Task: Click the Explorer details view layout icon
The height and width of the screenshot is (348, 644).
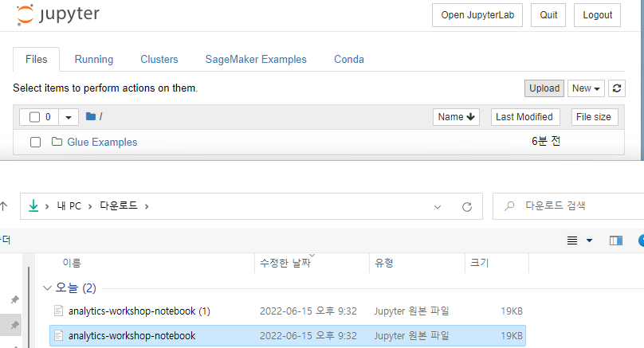Action: coord(572,240)
